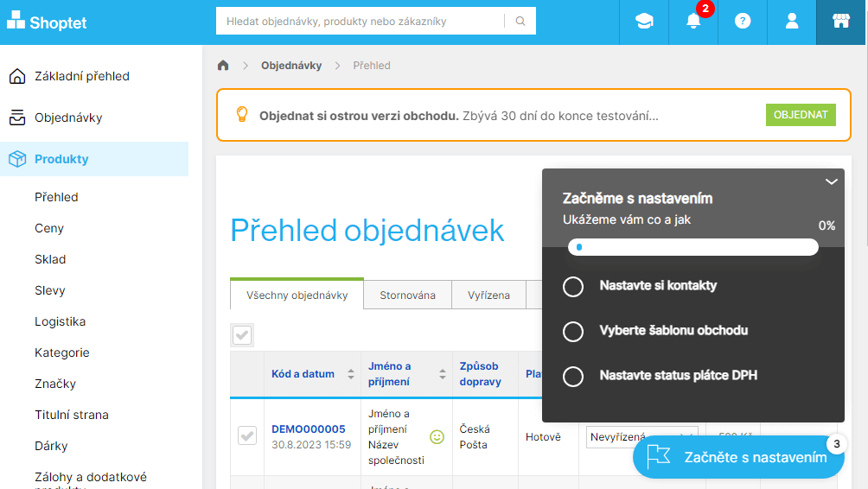
Task: Open Zálohy a dodatkové submenu item
Action: point(91,479)
